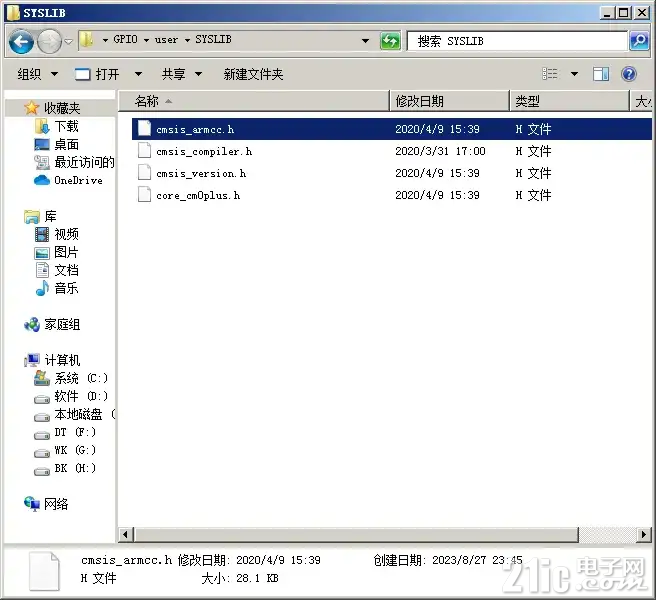This screenshot has height=600, width=656.
Task: Navigate to user folder in address path
Action: tap(166, 40)
